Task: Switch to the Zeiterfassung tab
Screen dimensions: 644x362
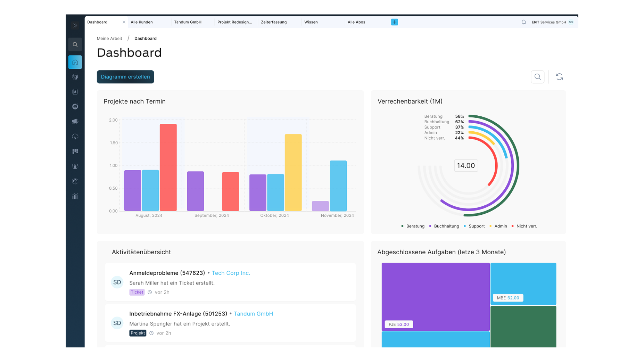Action: tap(280, 22)
